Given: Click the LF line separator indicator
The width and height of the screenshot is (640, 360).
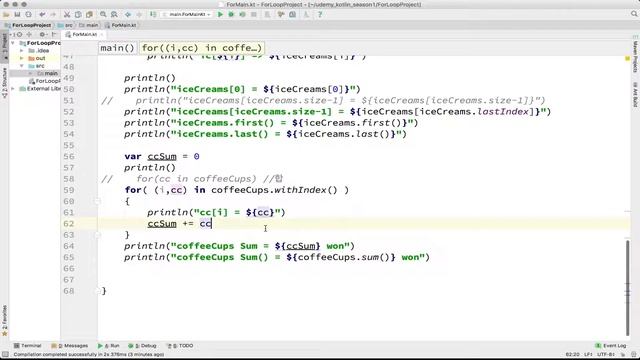Looking at the screenshot, I should [588, 355].
